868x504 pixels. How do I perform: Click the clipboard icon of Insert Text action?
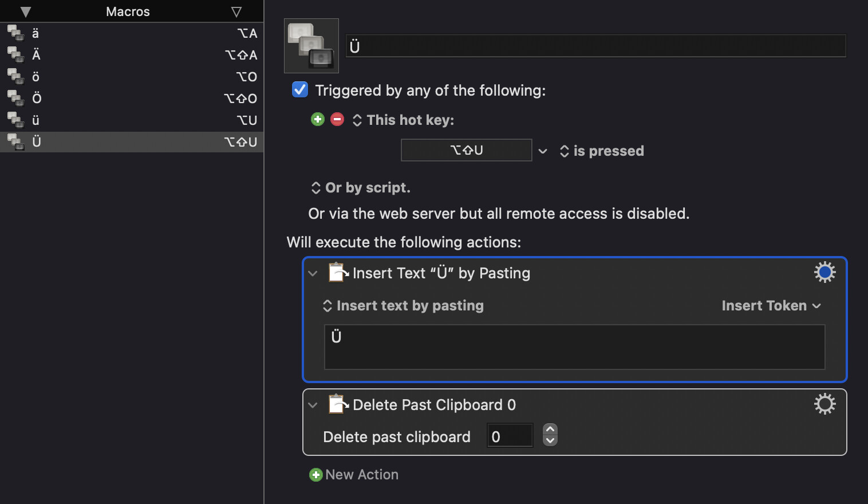tap(338, 273)
